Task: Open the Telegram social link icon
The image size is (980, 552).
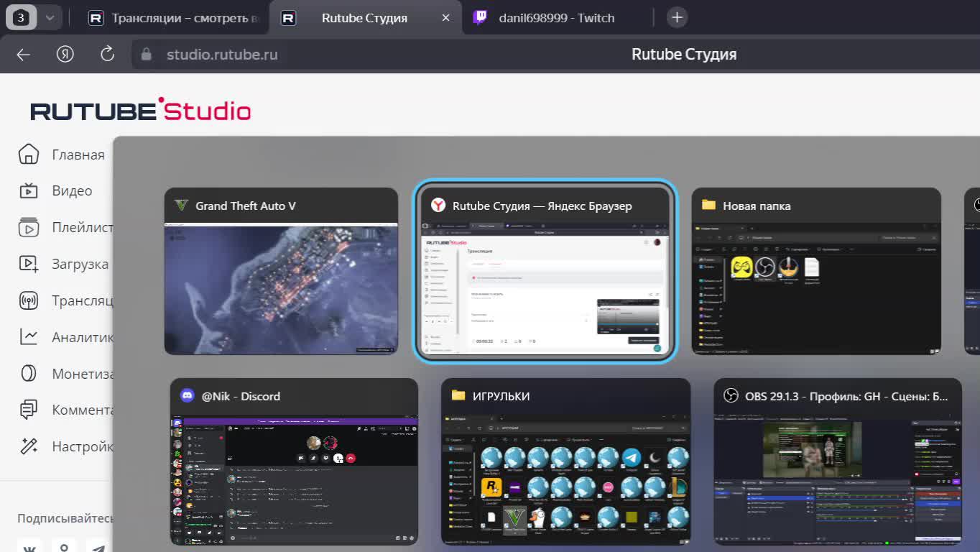Action: click(x=98, y=548)
